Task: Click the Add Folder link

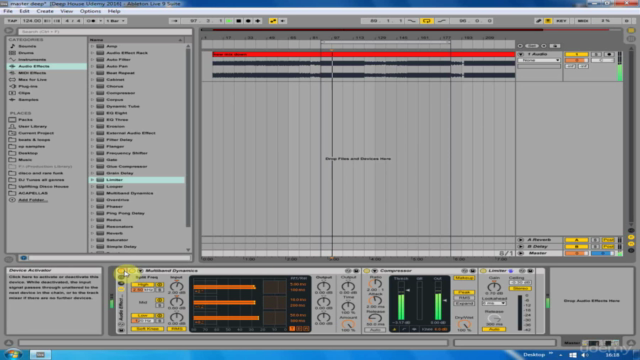Action: (33, 200)
